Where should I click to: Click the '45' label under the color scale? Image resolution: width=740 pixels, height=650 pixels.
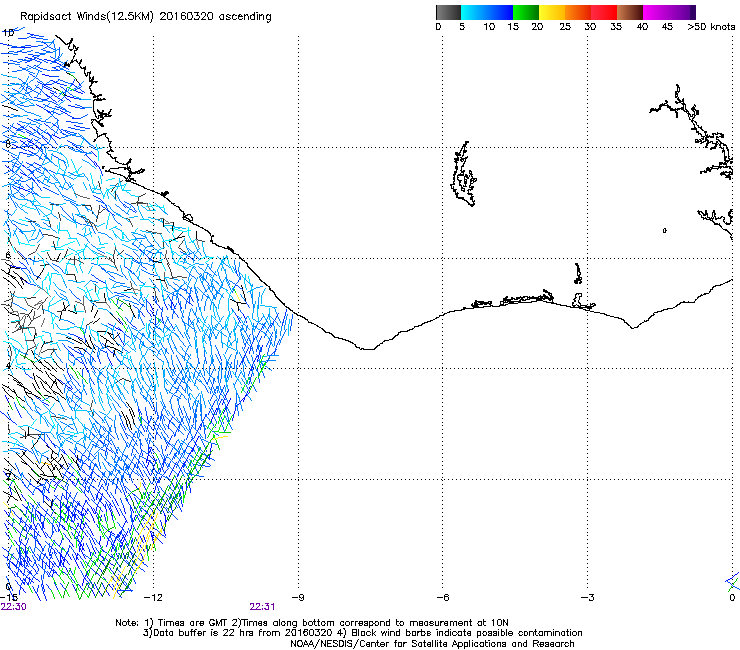pyautogui.click(x=667, y=27)
